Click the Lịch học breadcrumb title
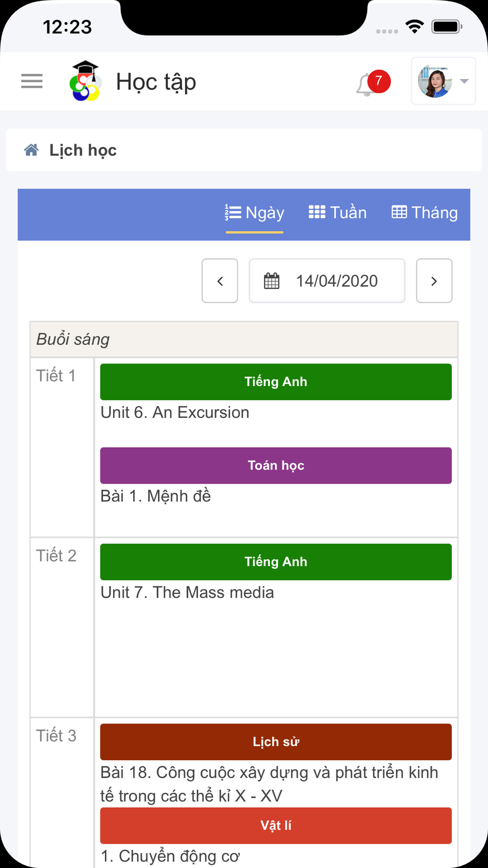Screen dimensions: 488x868 click(83, 150)
